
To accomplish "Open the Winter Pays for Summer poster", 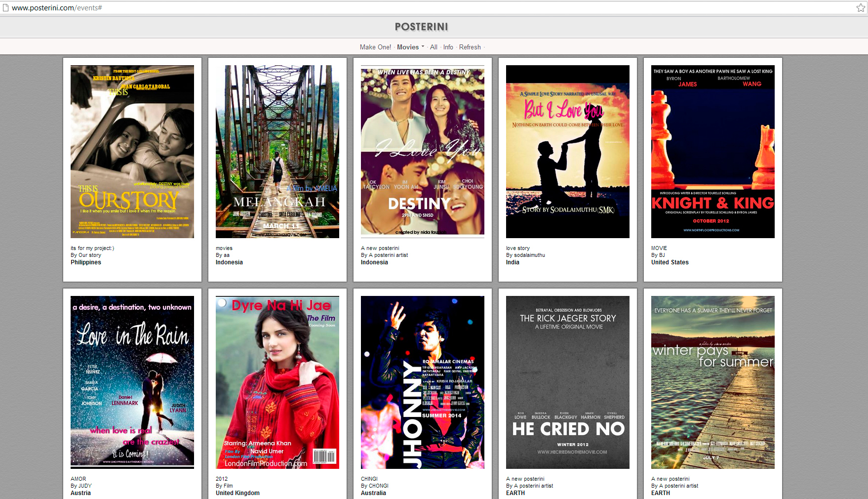I will [x=713, y=382].
